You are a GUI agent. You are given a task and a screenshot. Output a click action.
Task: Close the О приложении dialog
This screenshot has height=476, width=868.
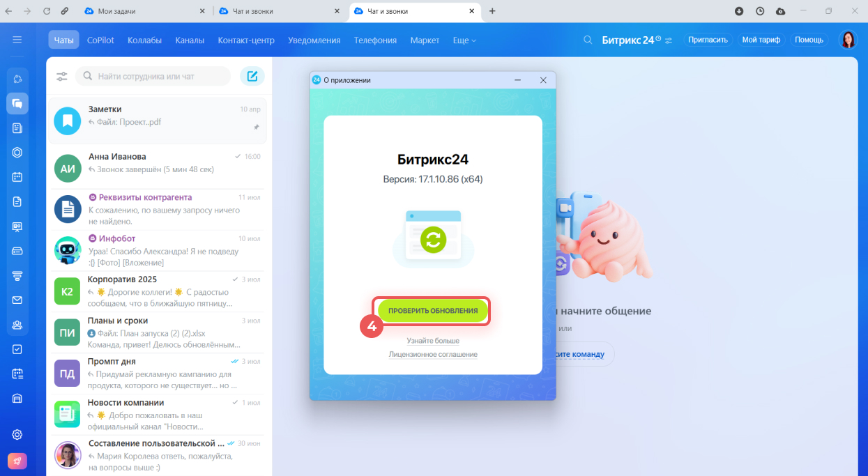[x=543, y=80]
